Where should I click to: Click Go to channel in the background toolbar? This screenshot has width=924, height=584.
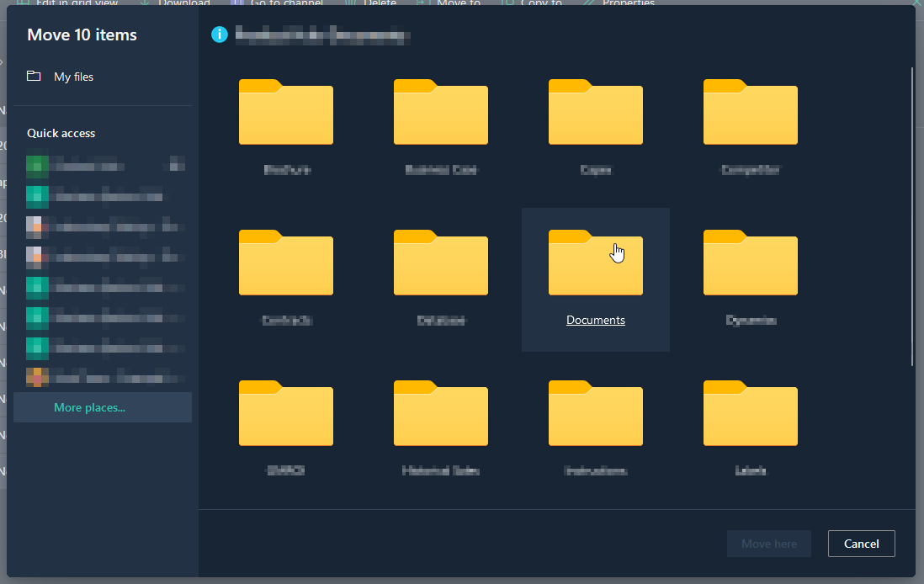point(277,3)
